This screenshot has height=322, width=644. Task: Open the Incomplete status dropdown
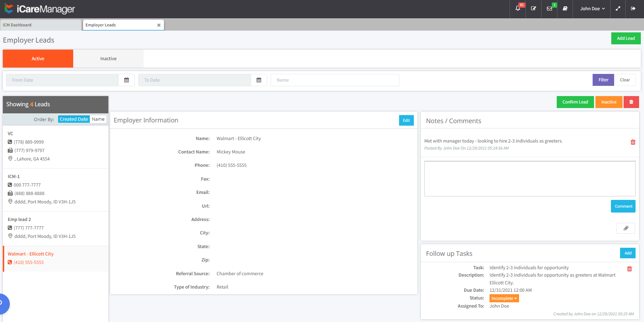pos(504,298)
